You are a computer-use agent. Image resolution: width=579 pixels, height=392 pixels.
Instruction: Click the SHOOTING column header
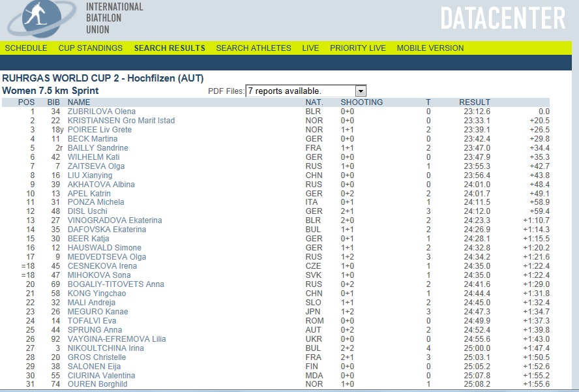tap(361, 102)
